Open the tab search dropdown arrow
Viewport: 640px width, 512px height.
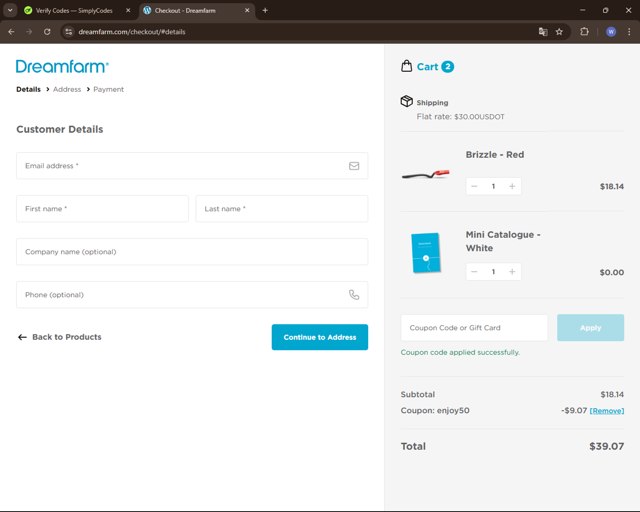click(10, 11)
